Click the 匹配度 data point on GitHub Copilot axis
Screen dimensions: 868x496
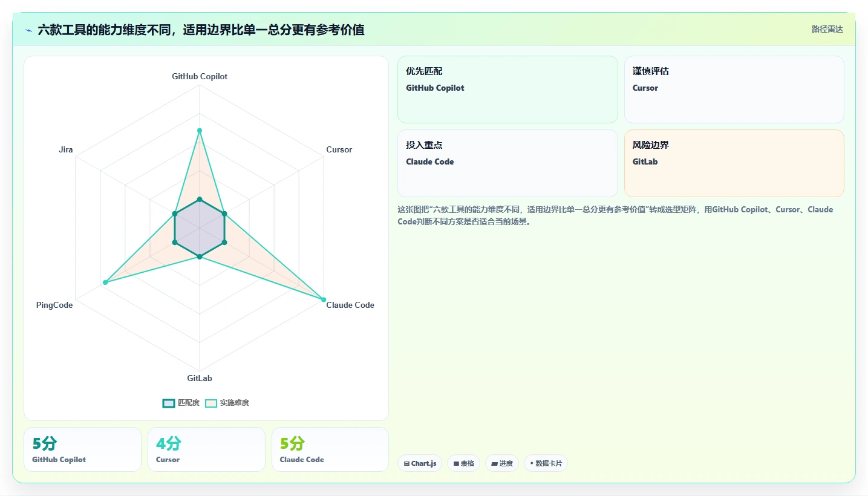(x=200, y=199)
